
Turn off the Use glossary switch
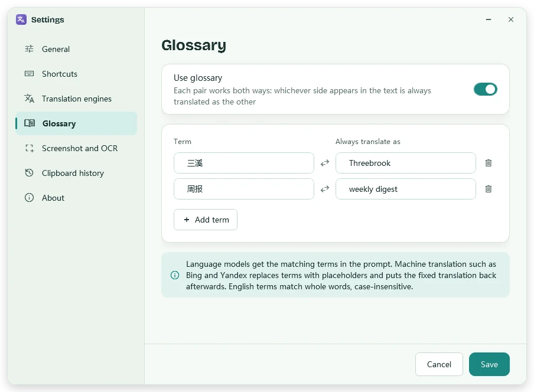(486, 89)
